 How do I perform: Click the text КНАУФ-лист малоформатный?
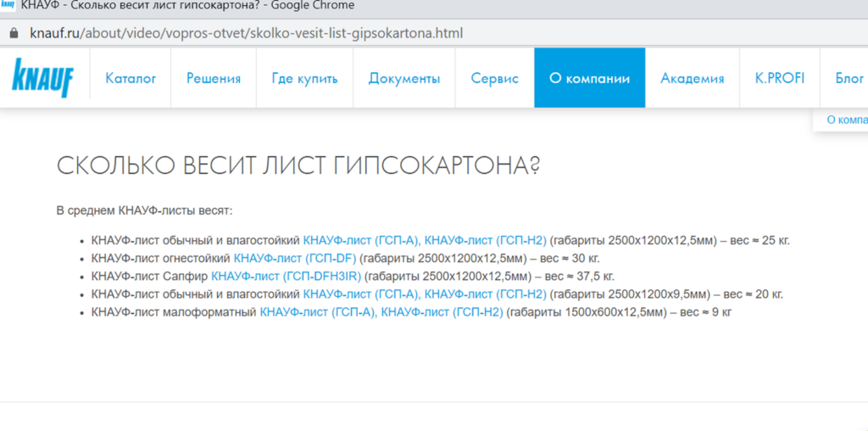click(x=174, y=312)
